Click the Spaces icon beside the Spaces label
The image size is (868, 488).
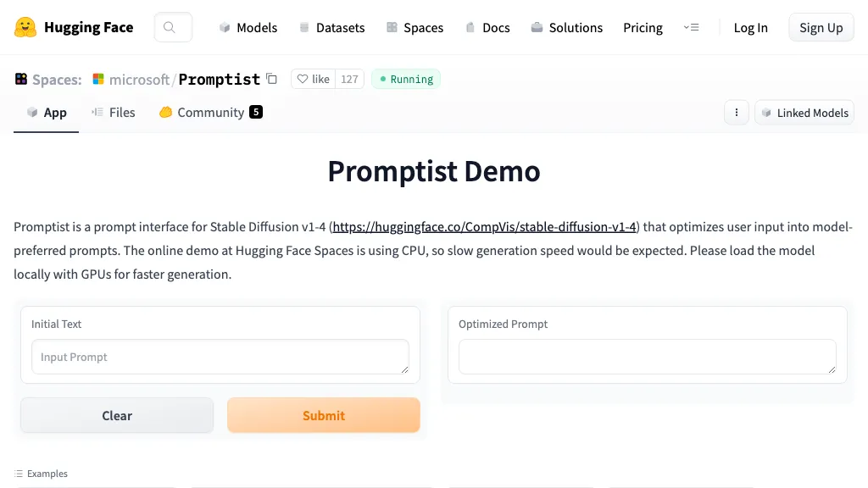pos(21,79)
